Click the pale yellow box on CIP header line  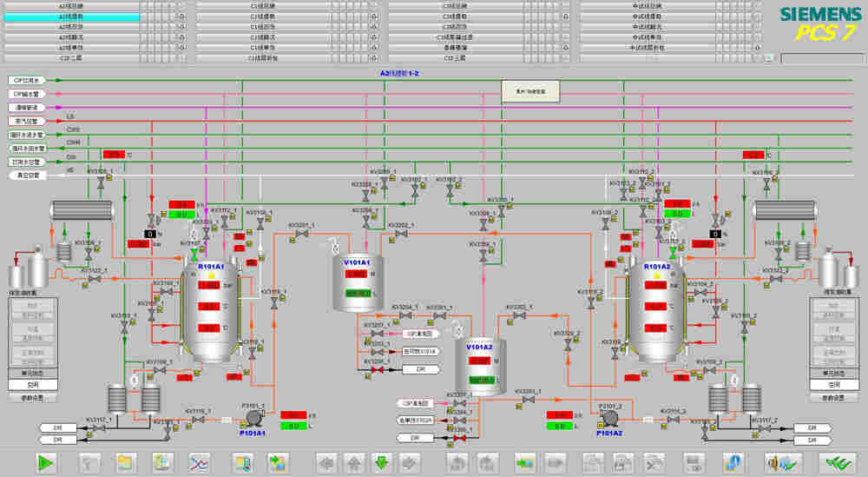coord(526,90)
